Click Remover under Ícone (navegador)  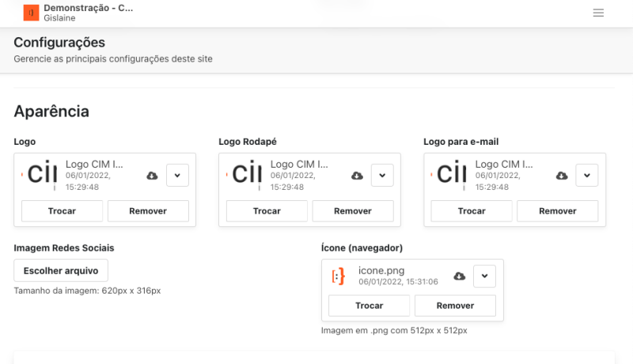pyautogui.click(x=455, y=305)
